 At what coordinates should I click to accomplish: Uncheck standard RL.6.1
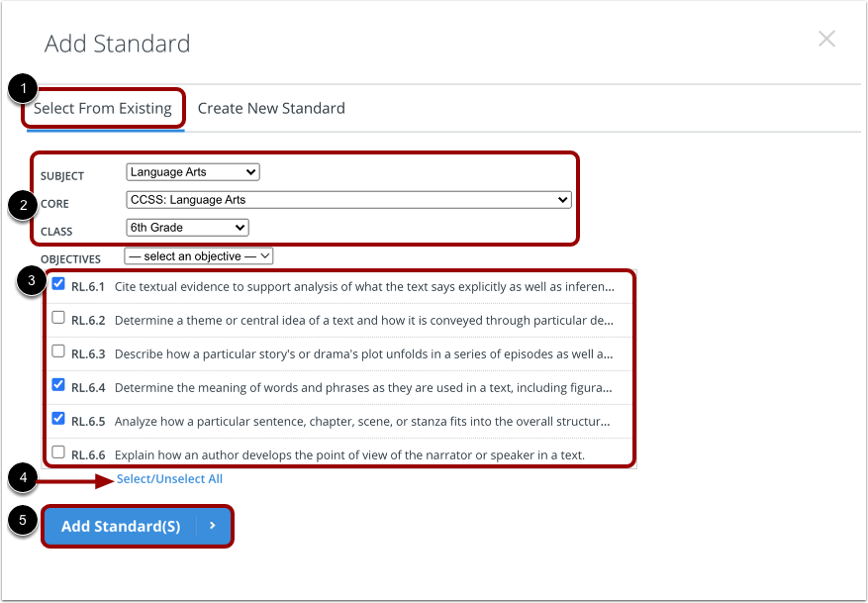[x=58, y=283]
